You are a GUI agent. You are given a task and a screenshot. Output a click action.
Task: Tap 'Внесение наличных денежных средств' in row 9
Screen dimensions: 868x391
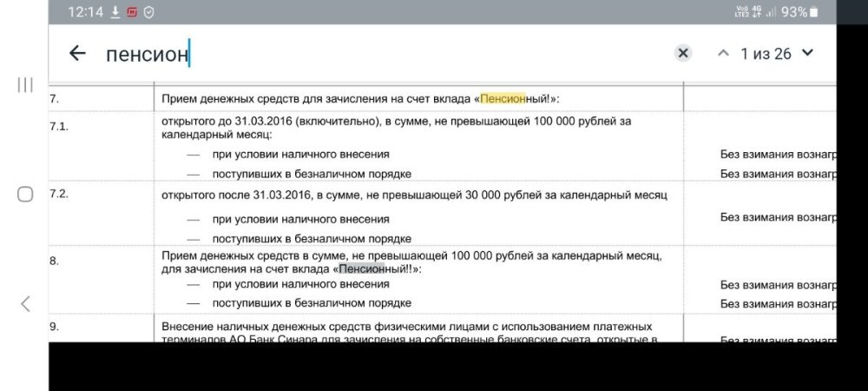coord(265,327)
